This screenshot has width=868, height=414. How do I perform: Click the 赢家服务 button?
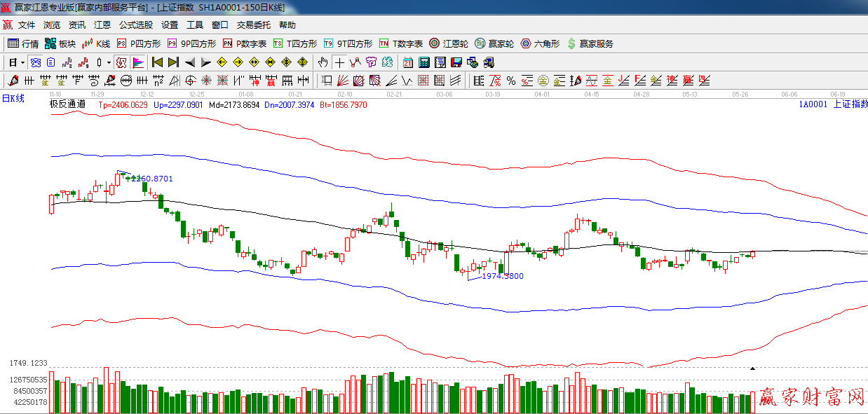590,43
